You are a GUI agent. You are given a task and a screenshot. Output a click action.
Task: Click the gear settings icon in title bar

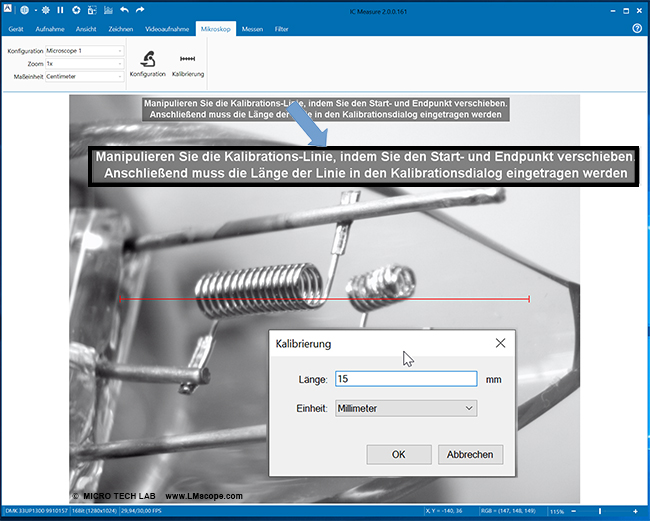tap(43, 10)
